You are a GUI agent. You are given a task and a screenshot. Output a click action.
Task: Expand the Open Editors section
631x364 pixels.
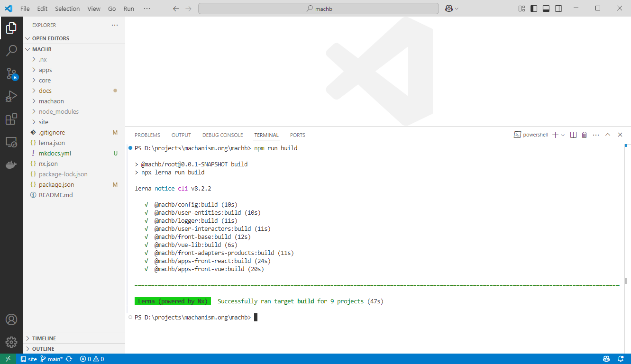74,38
